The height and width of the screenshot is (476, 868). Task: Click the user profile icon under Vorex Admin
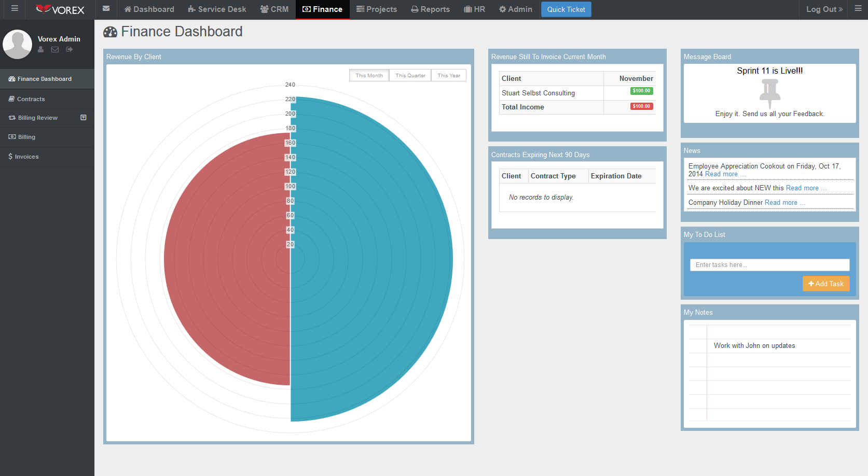pyautogui.click(x=41, y=50)
